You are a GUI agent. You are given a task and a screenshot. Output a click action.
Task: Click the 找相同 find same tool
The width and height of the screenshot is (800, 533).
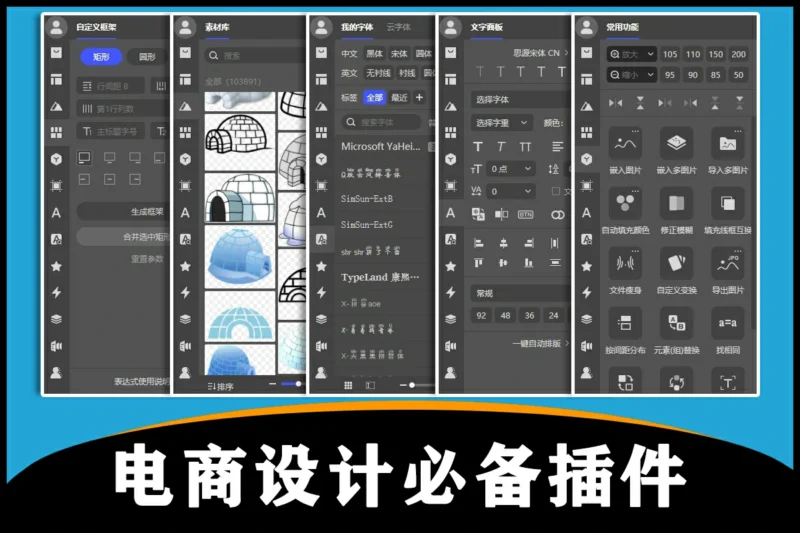coord(728,323)
